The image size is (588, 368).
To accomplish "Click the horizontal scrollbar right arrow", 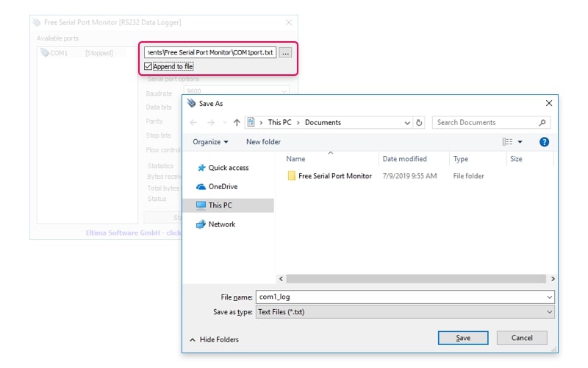I will click(553, 279).
